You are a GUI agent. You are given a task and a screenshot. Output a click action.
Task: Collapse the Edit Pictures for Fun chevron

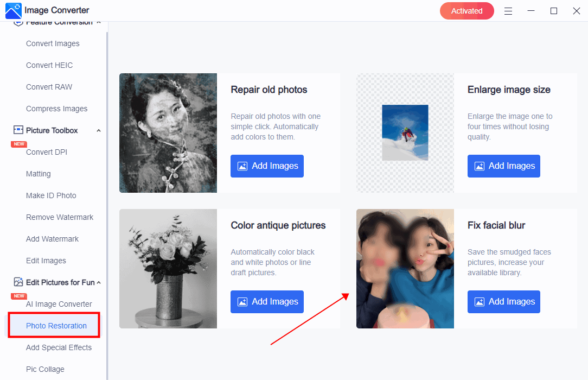(x=99, y=282)
